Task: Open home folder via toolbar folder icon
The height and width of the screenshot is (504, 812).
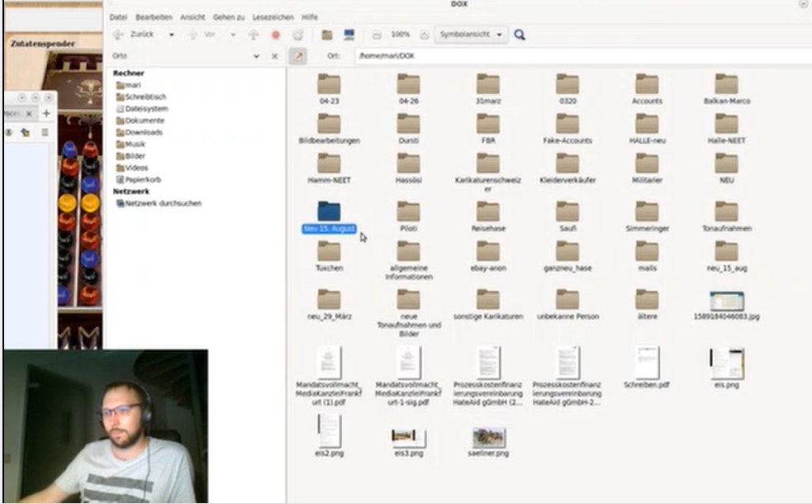Action: [327, 35]
